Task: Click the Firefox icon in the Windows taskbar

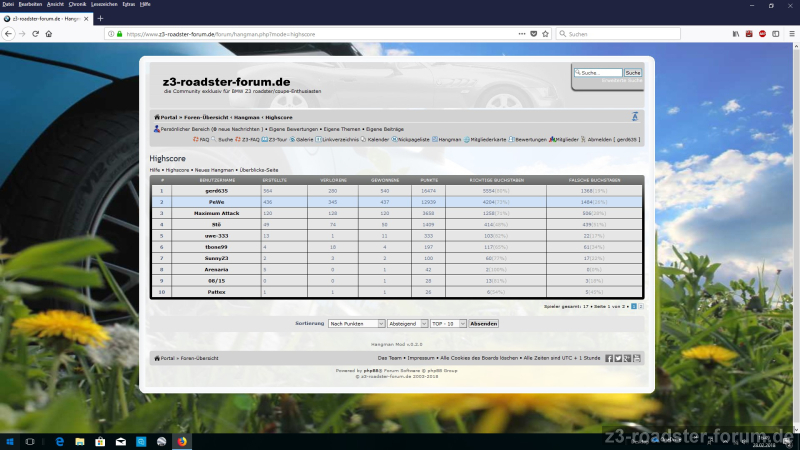Action: tap(183, 441)
